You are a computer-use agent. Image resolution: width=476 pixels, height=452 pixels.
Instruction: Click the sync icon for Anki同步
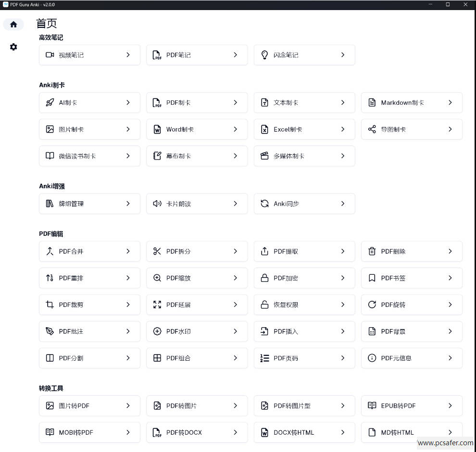click(x=264, y=204)
